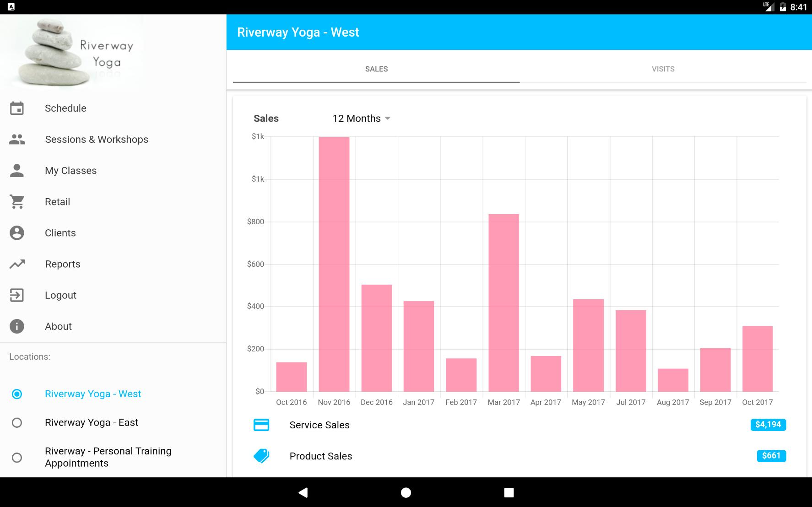The height and width of the screenshot is (507, 812).
Task: Tap the Android recent apps square
Action: [509, 492]
